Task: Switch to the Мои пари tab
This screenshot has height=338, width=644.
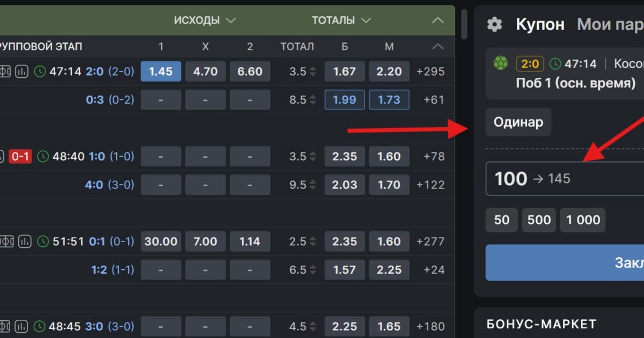Action: click(x=610, y=25)
